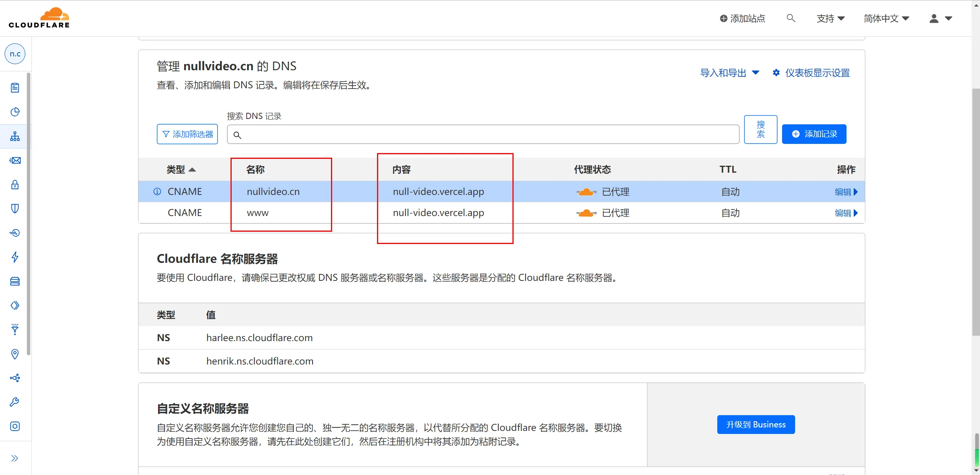980x475 pixels.
Task: Open the Analytics pie chart icon
Action: click(15, 112)
